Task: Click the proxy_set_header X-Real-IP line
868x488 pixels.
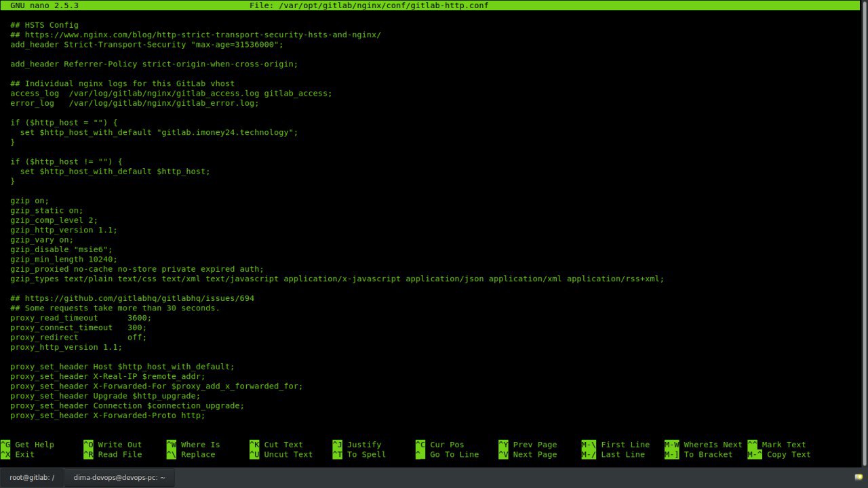Action: [x=108, y=376]
